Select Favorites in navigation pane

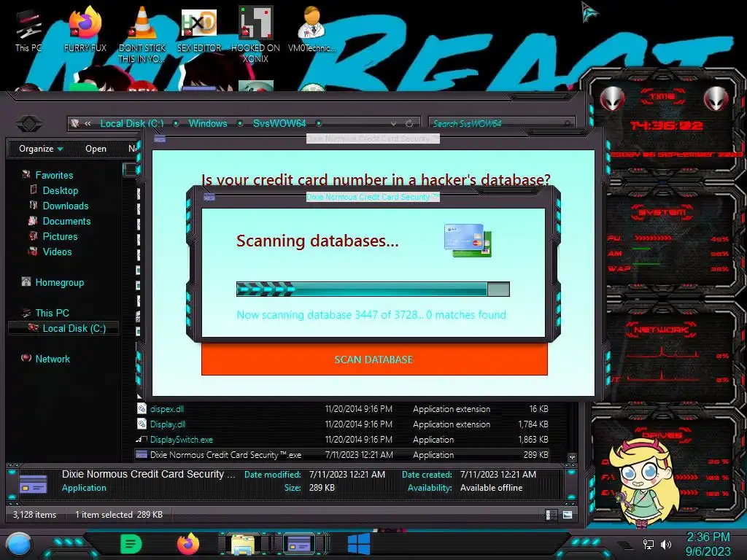pyautogui.click(x=54, y=175)
